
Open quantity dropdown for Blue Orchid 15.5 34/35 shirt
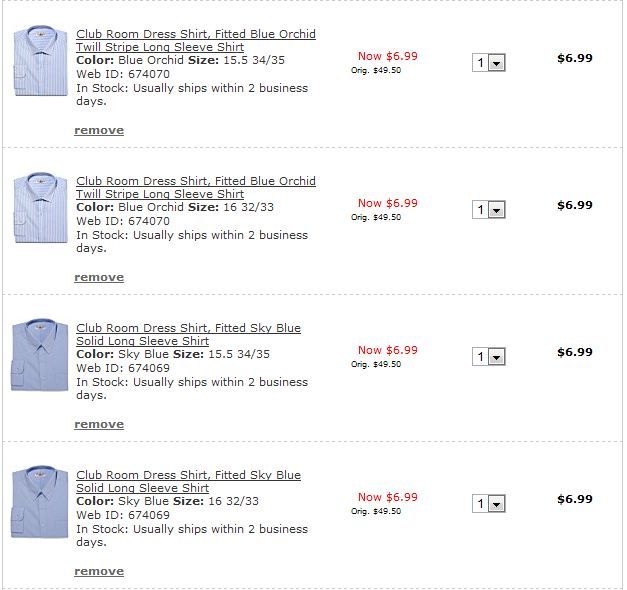(x=489, y=63)
